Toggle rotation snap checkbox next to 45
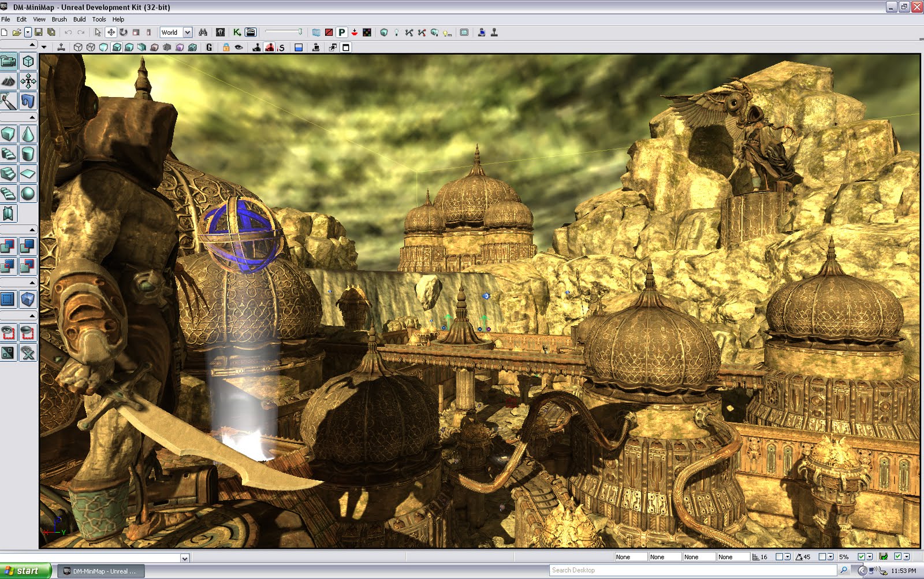924x579 pixels. pos(822,557)
